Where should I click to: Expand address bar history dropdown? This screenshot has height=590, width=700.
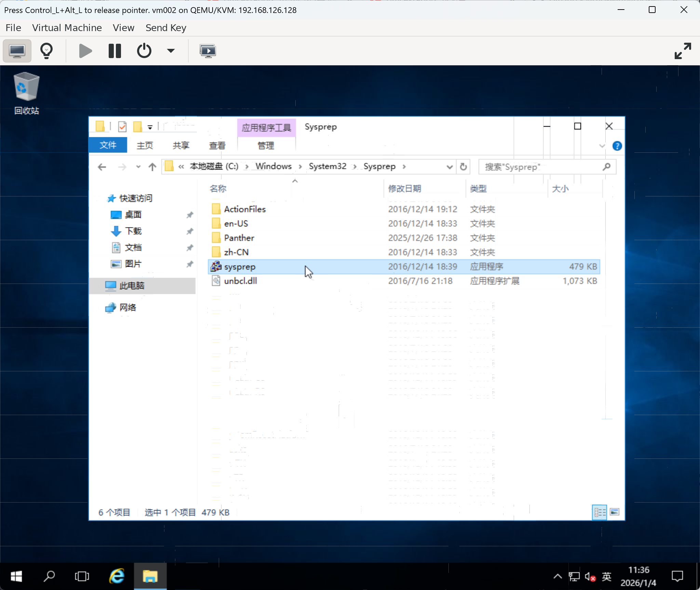(x=449, y=167)
